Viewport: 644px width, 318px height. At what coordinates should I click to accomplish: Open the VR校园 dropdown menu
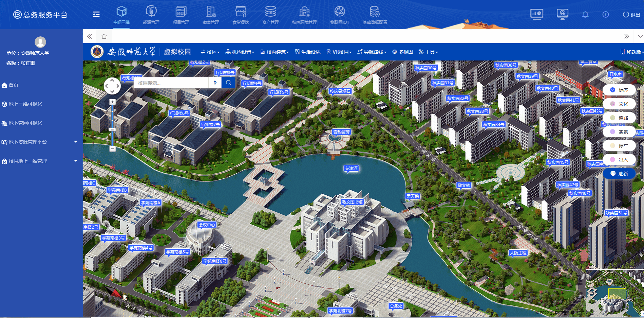click(x=339, y=52)
